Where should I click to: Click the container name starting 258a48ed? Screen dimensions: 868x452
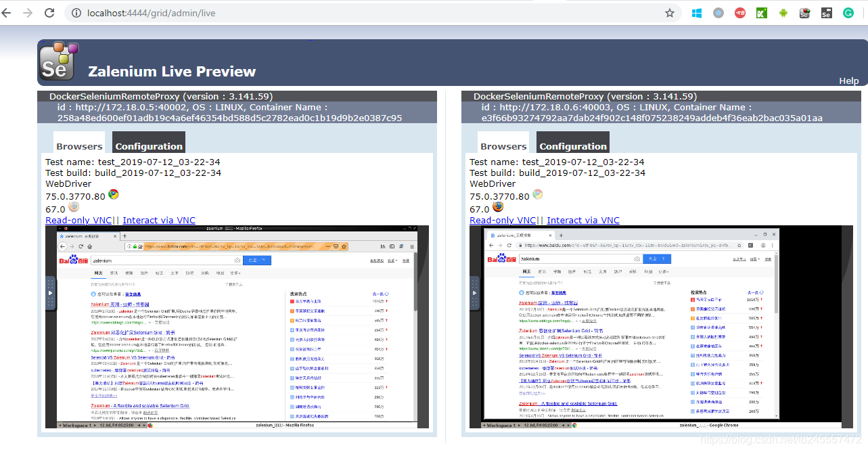tap(230, 118)
